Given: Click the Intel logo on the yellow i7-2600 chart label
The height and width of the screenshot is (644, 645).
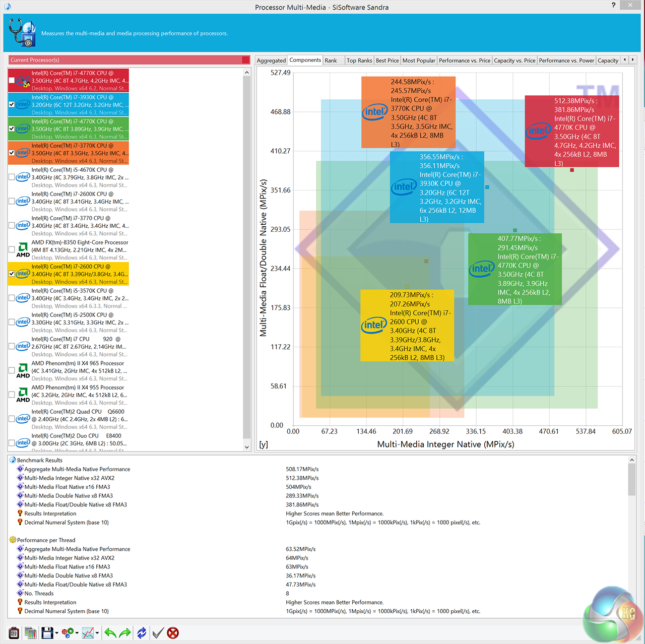Looking at the screenshot, I should point(374,325).
